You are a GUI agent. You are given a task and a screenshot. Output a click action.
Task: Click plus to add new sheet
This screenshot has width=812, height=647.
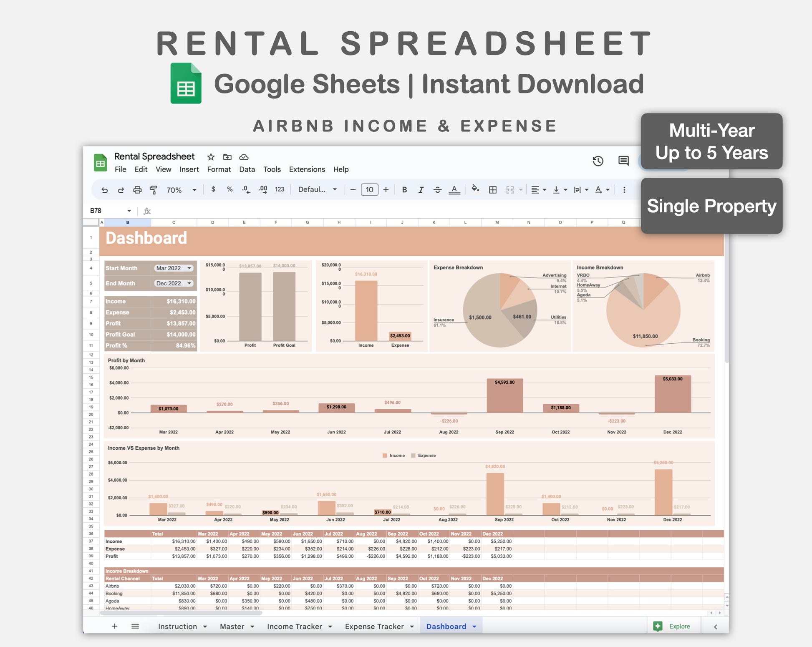[x=114, y=626]
